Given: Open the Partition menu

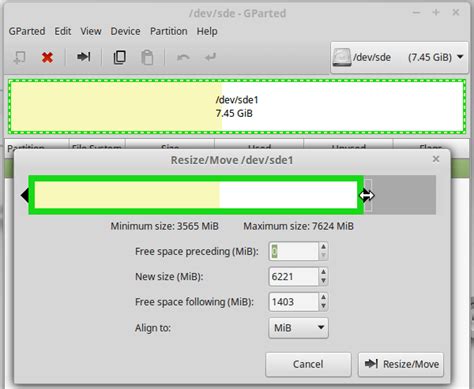Looking at the screenshot, I should tap(169, 31).
